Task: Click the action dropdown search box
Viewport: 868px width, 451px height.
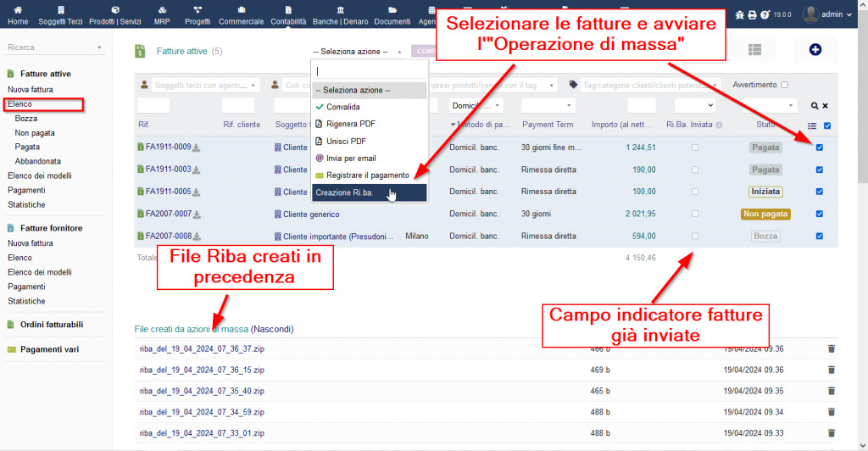Action: 370,71
